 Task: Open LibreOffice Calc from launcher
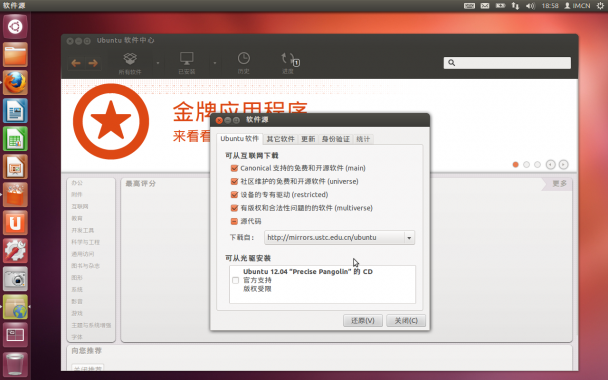pos(15,138)
